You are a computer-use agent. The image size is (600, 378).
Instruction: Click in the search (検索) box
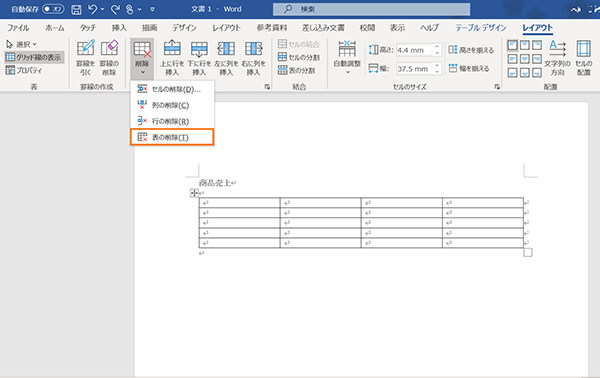click(x=372, y=9)
